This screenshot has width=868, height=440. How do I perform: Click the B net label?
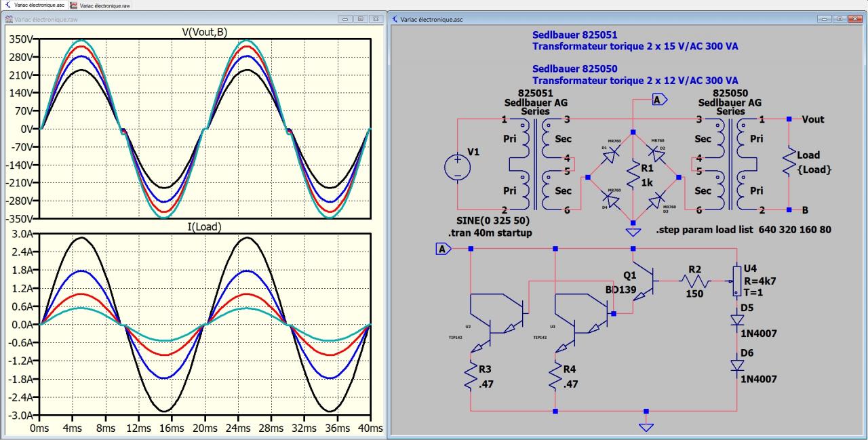click(805, 210)
